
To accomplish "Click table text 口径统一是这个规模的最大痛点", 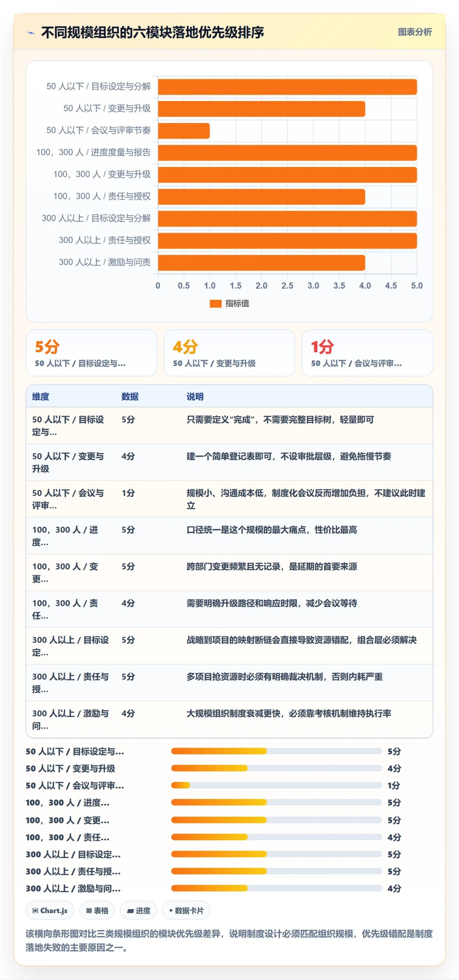I will (x=246, y=530).
